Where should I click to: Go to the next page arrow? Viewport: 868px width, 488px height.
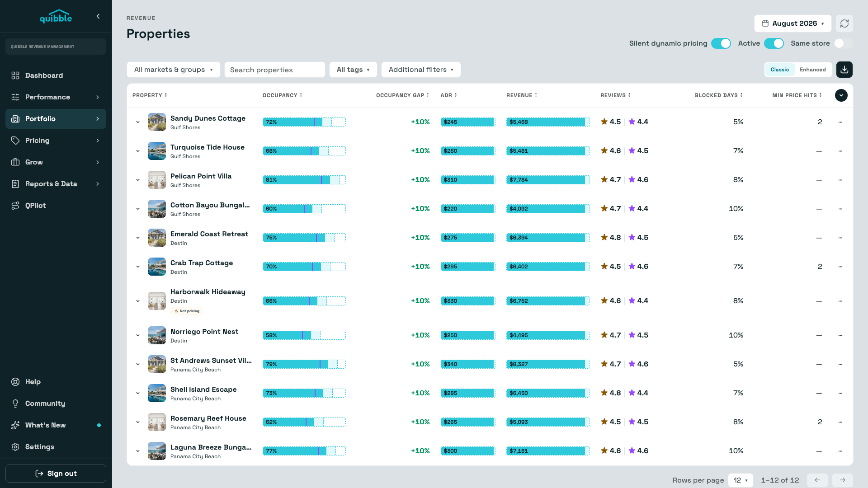point(843,480)
